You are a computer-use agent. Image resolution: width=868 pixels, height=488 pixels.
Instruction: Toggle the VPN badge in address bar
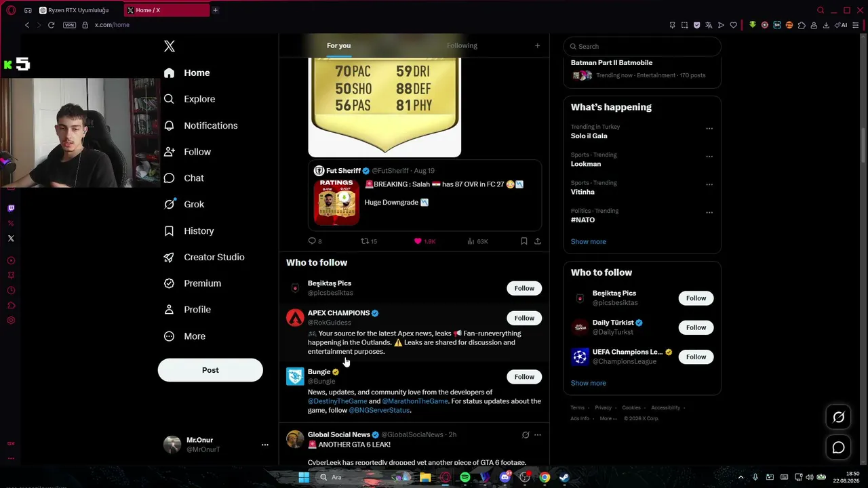click(x=69, y=25)
